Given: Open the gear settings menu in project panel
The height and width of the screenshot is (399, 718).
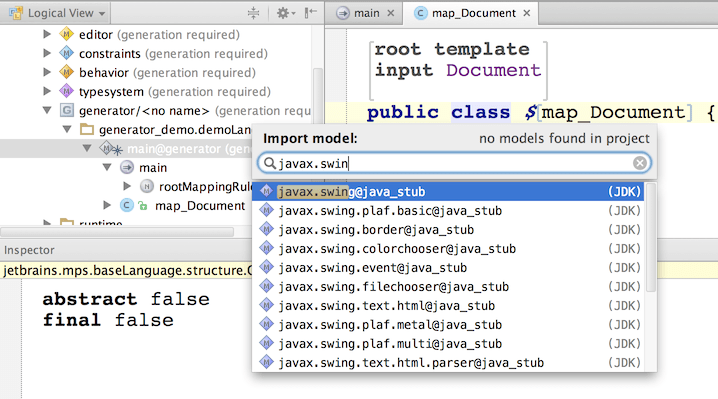Looking at the screenshot, I should (x=286, y=13).
